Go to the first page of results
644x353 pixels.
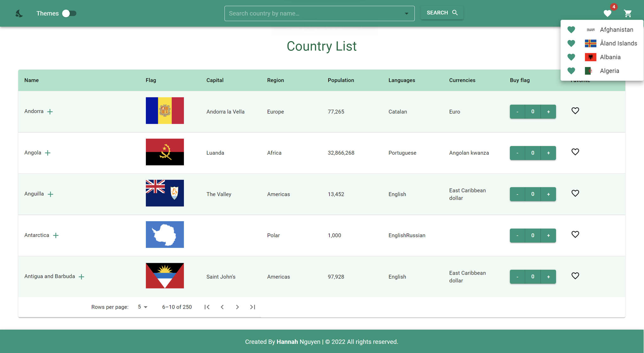207,307
